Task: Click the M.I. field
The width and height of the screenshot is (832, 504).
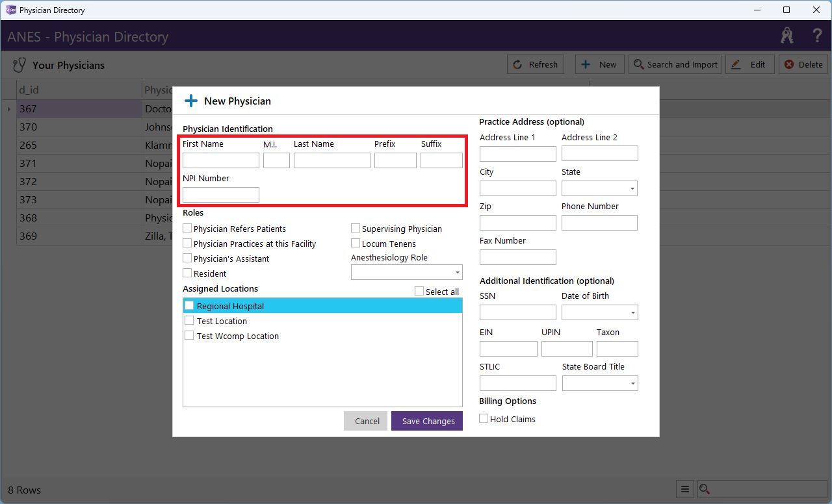Action: pyautogui.click(x=276, y=160)
